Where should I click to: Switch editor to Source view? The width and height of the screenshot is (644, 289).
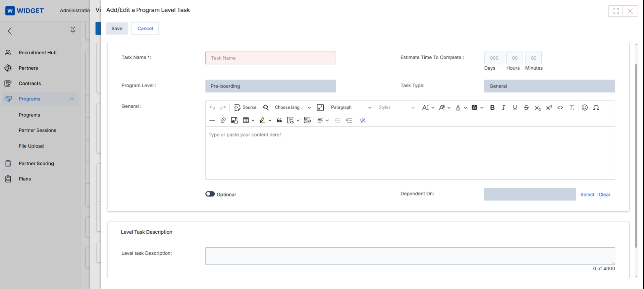245,107
